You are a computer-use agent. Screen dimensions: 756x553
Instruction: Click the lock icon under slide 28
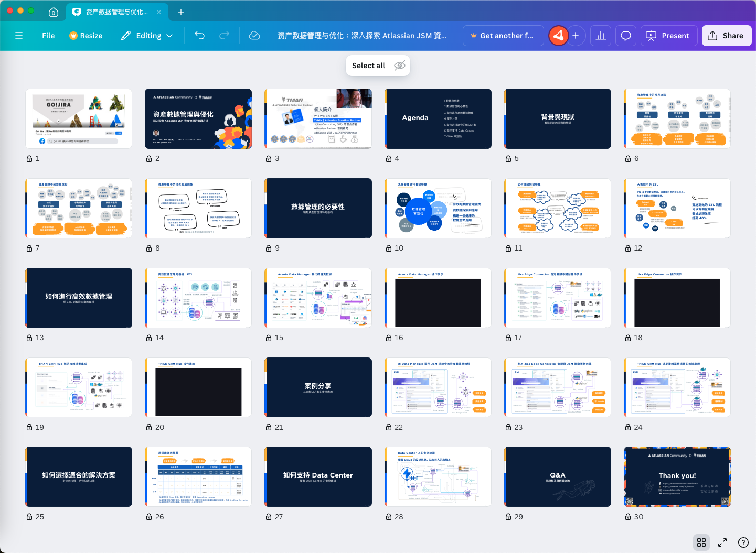click(389, 517)
